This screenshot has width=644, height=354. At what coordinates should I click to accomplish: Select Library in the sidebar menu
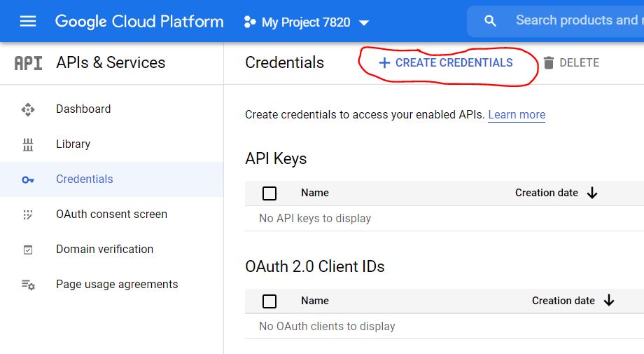[73, 144]
